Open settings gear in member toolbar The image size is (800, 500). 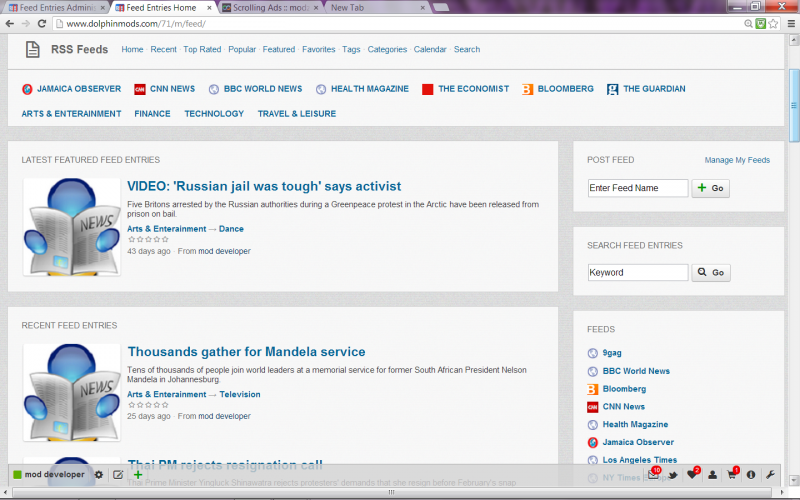point(99,474)
